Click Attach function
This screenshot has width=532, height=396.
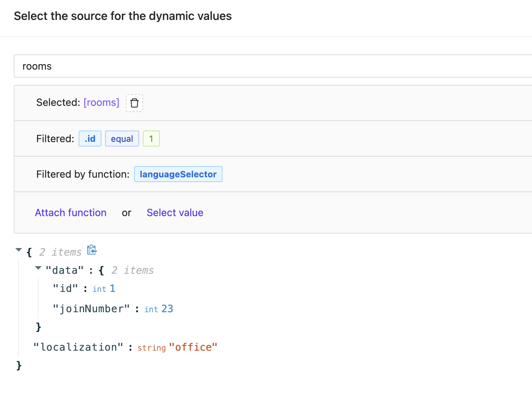pos(70,213)
